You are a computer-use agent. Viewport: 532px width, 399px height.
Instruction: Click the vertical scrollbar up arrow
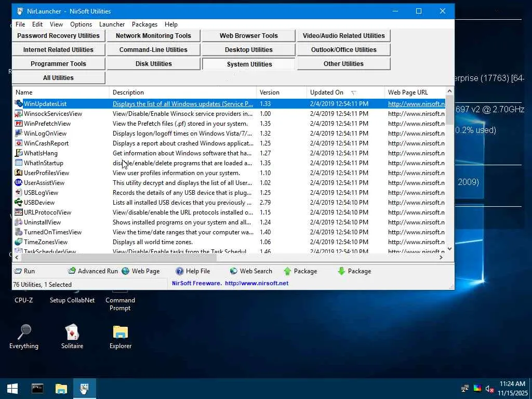(449, 91)
